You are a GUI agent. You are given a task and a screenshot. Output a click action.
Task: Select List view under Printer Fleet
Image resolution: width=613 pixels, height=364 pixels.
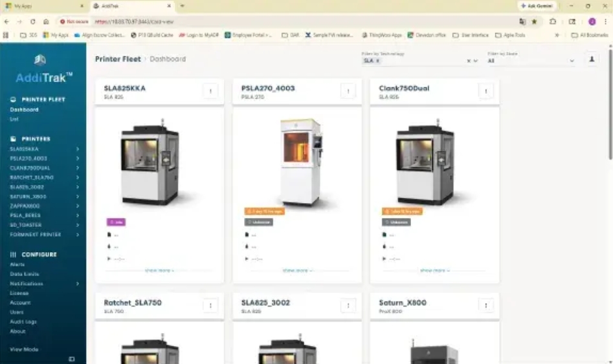(14, 119)
